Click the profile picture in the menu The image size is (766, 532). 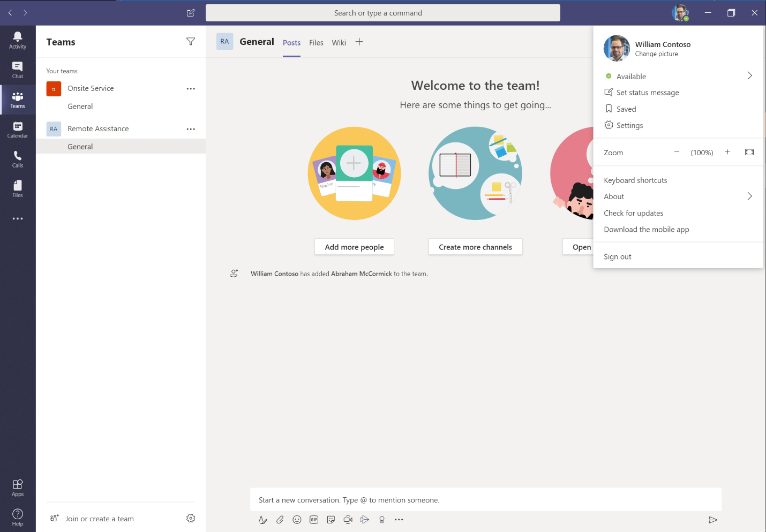coord(617,48)
